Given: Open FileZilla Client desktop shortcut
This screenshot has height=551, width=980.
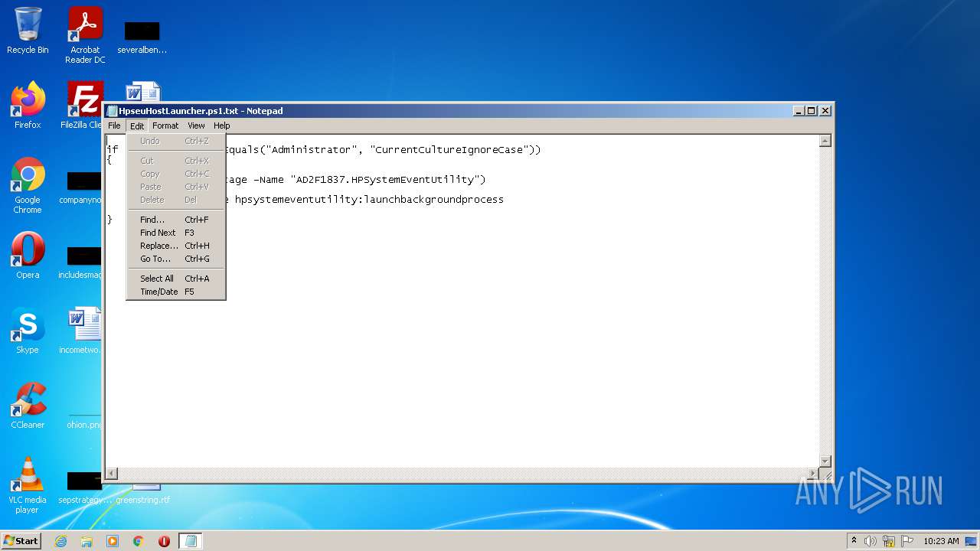Looking at the screenshot, I should pos(85,106).
